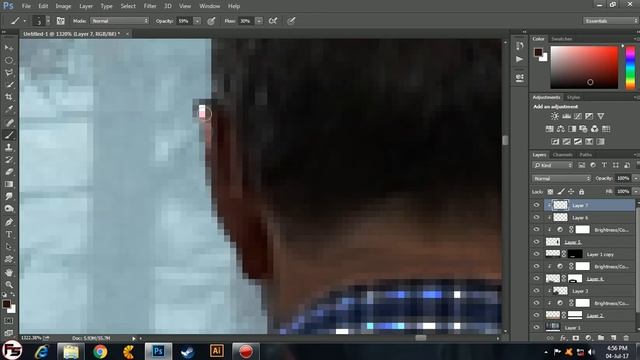This screenshot has height=360, width=640.
Task: Open the brush preset picker
Action: point(41,21)
